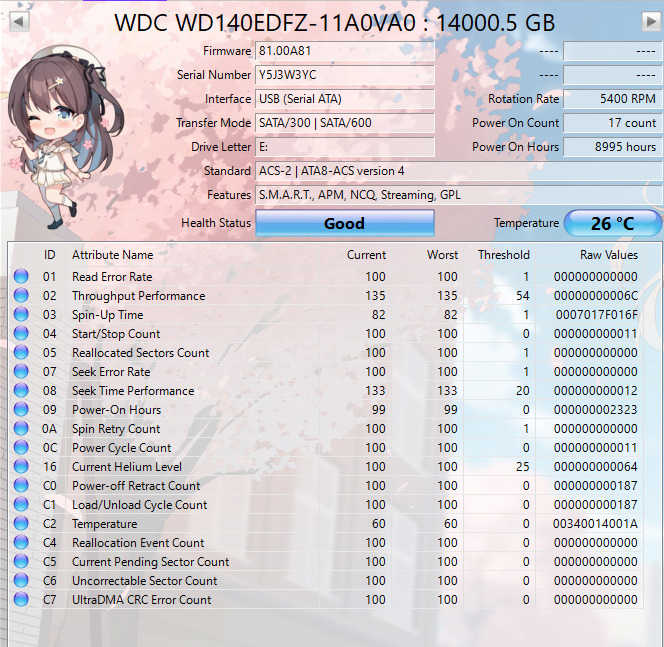This screenshot has width=664, height=647.
Task: Click the status orb for Power-off Retract Count
Action: click(x=21, y=485)
